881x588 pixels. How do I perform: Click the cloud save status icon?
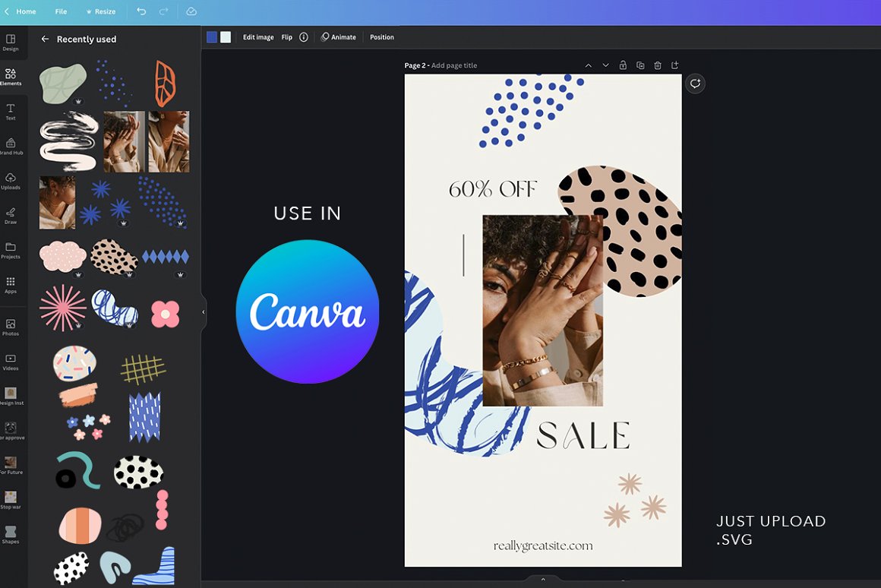point(191,11)
